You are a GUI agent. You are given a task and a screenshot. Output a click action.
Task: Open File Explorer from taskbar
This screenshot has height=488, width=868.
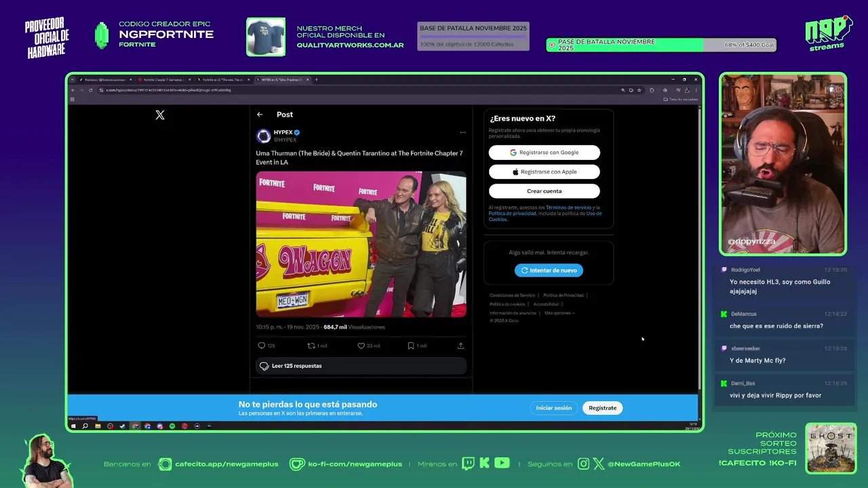point(98,426)
